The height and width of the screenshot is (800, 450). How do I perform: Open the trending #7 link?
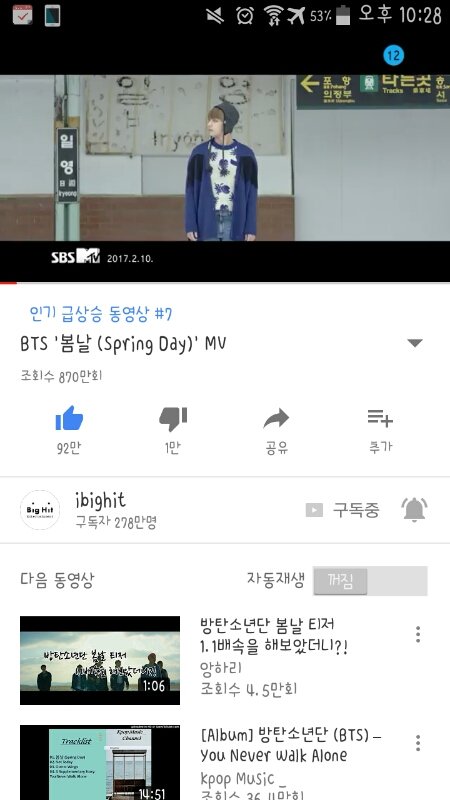[x=101, y=313]
